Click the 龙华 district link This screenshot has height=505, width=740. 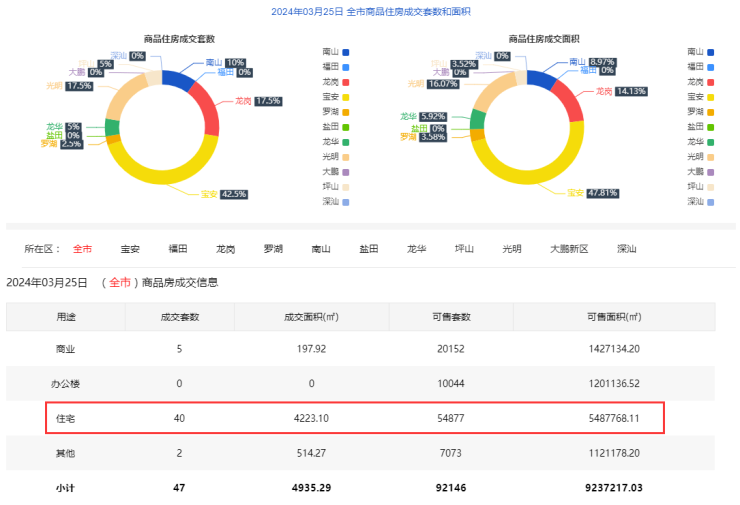tap(416, 249)
